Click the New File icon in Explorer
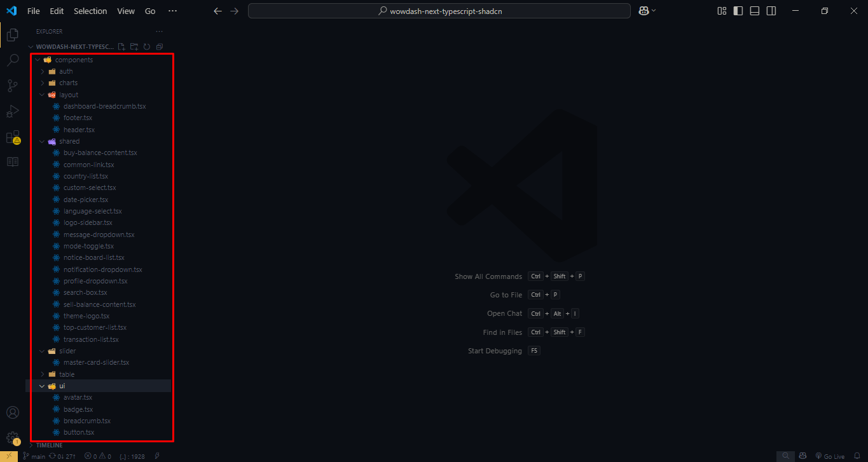The height and width of the screenshot is (462, 868). (121, 46)
